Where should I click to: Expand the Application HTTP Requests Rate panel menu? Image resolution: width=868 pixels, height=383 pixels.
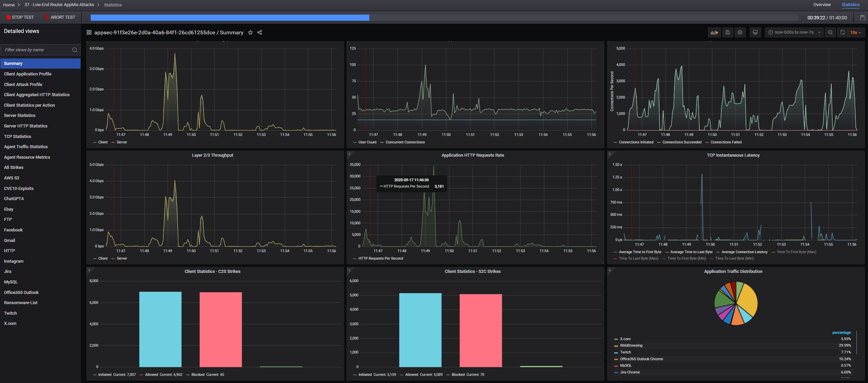pyautogui.click(x=472, y=155)
